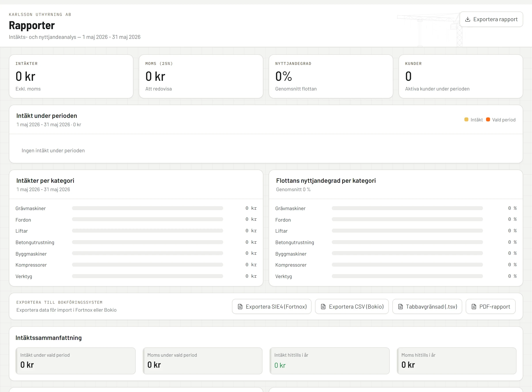Click the Moms hittills i år tile
Image resolution: width=532 pixels, height=392 pixels.
tap(457, 361)
